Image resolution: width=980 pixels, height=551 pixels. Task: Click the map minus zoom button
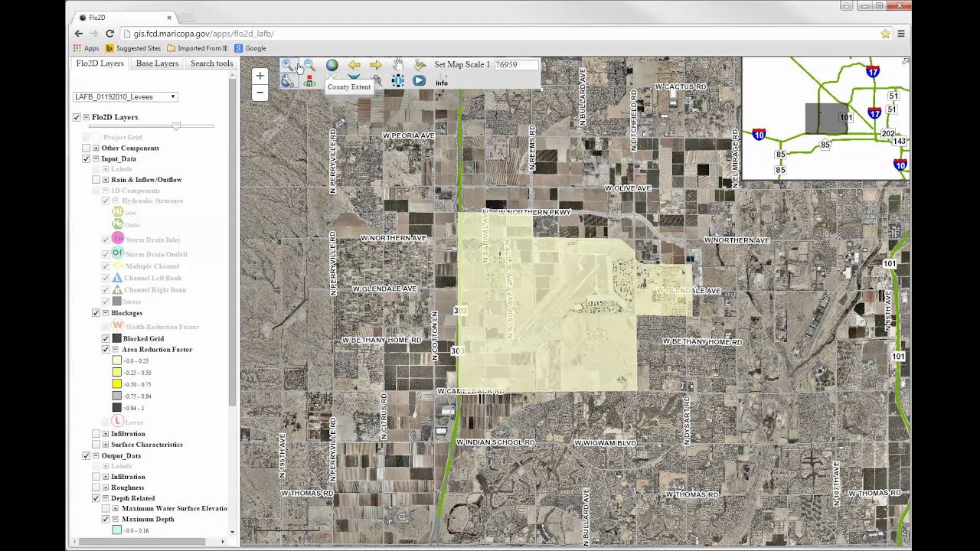point(260,93)
